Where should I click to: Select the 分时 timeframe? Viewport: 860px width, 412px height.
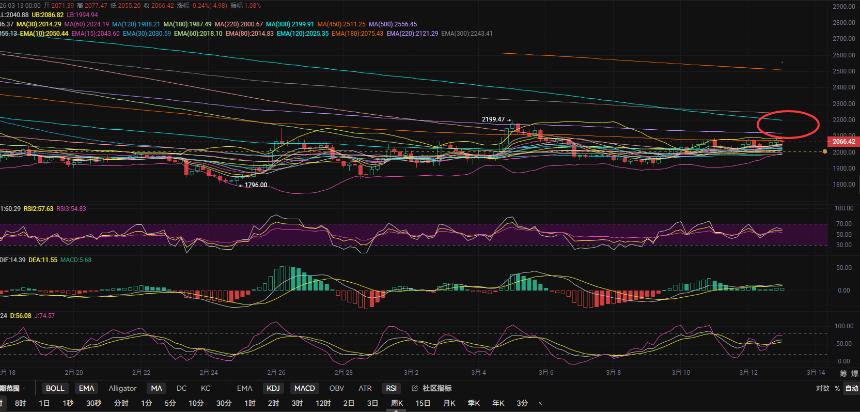121,403
